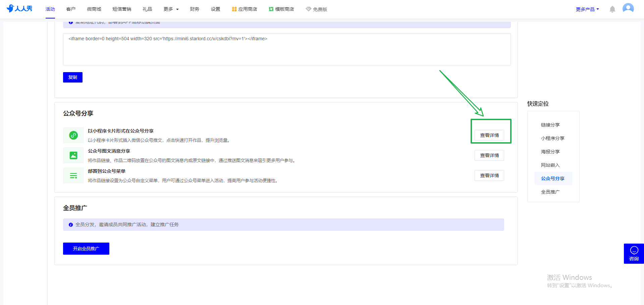This screenshot has width=644, height=305.
Task: Click the info icon in 全员推广 notice
Action: (71, 225)
